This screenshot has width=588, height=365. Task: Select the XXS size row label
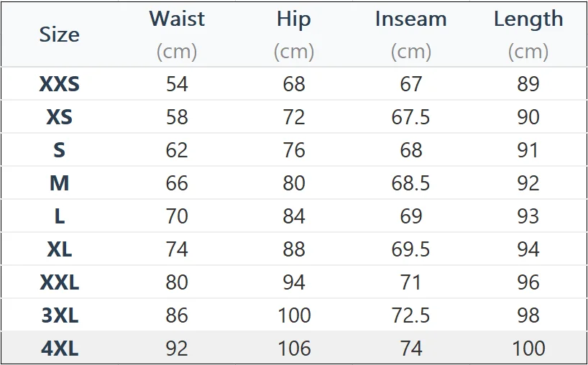coord(59,84)
